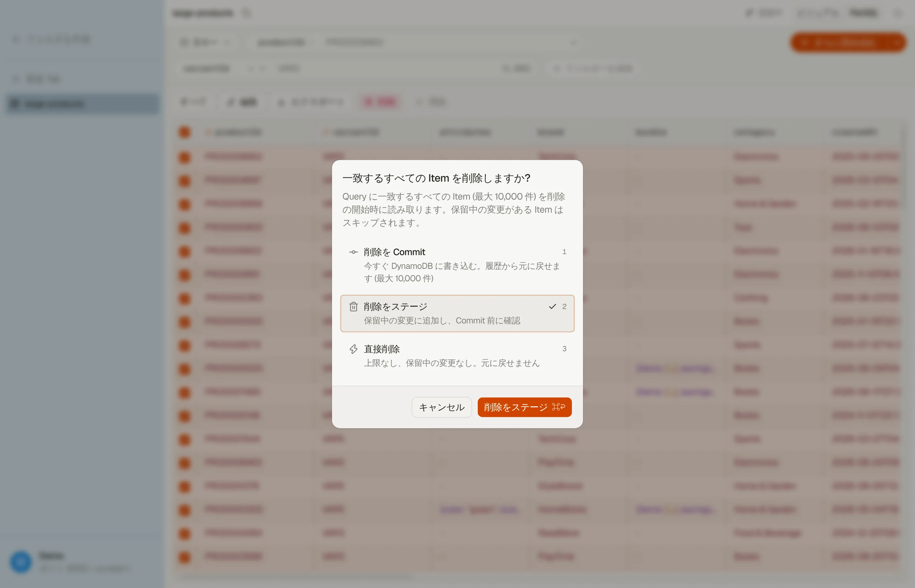Screen dimensions: 915x588
Task: Click the lightning bolt icon beside 直接削除
Action: 353,349
